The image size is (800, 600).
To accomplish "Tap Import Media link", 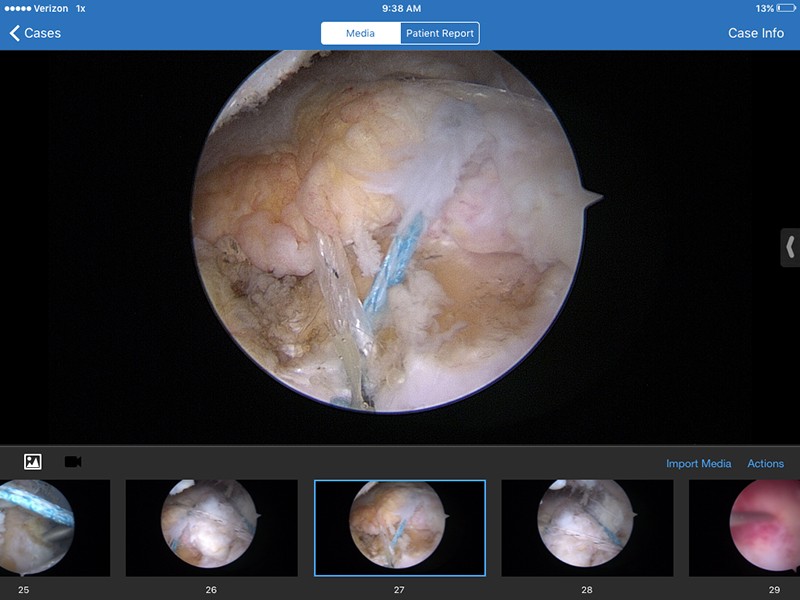I will [x=698, y=463].
